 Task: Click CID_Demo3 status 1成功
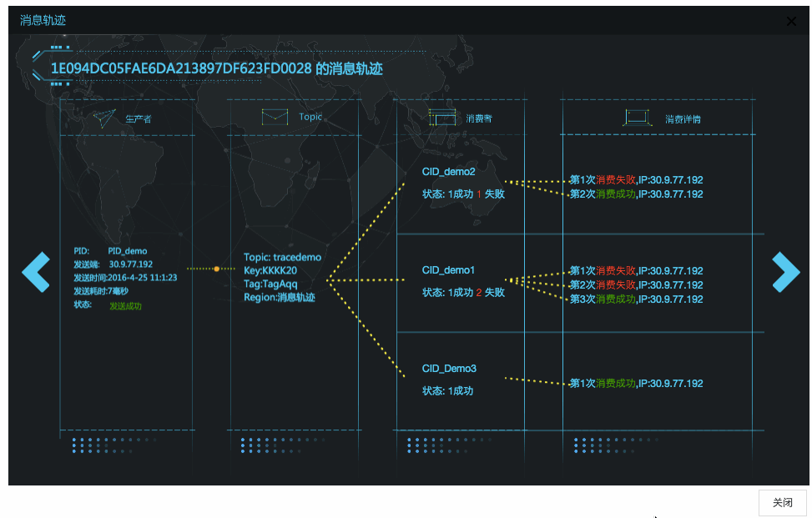(x=447, y=390)
